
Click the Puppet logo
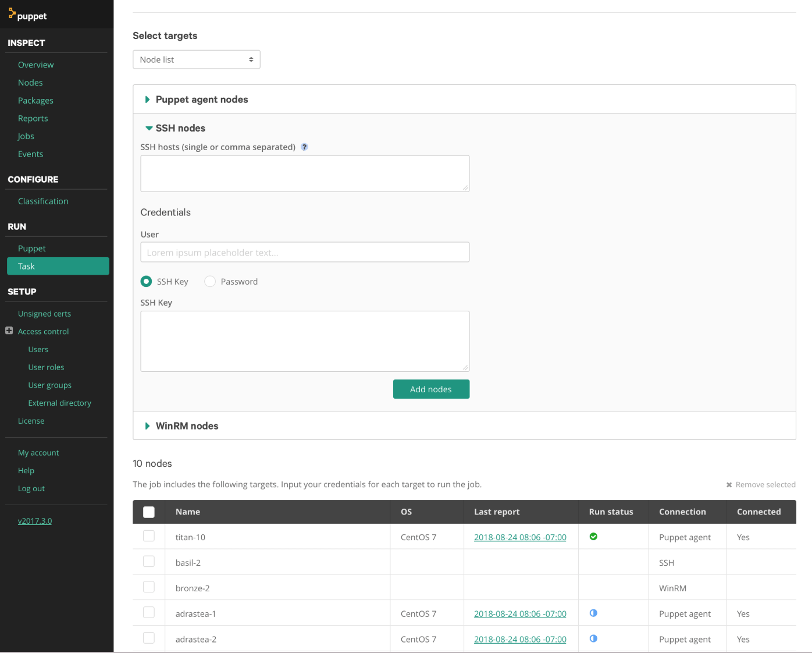[28, 16]
